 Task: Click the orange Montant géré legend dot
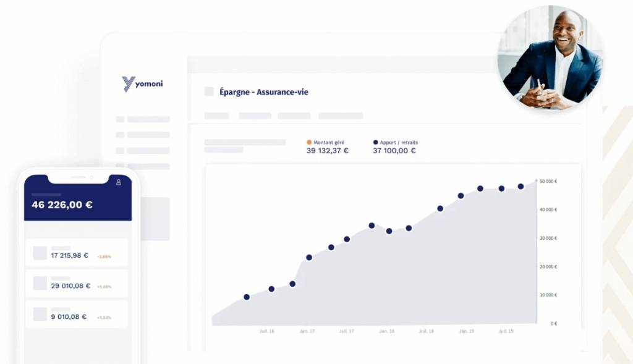[x=309, y=142]
